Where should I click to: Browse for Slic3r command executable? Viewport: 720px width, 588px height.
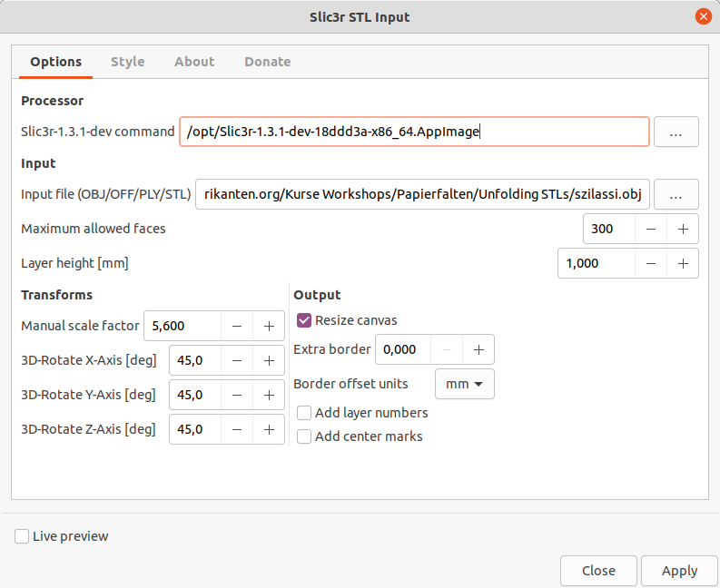click(x=676, y=132)
